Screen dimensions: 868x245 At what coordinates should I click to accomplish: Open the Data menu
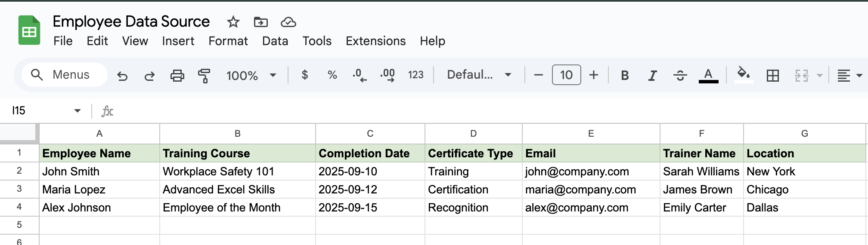point(275,41)
